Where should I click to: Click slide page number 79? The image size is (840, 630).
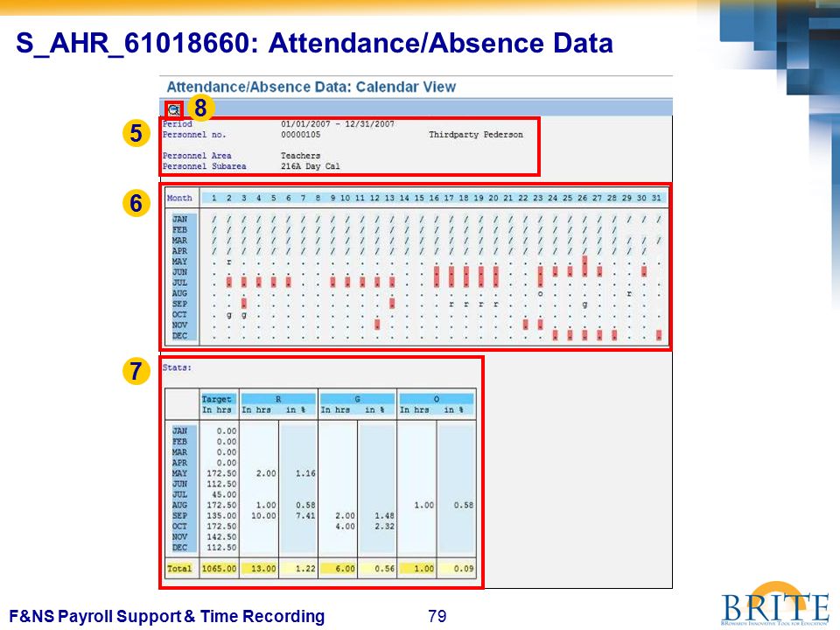point(437,616)
